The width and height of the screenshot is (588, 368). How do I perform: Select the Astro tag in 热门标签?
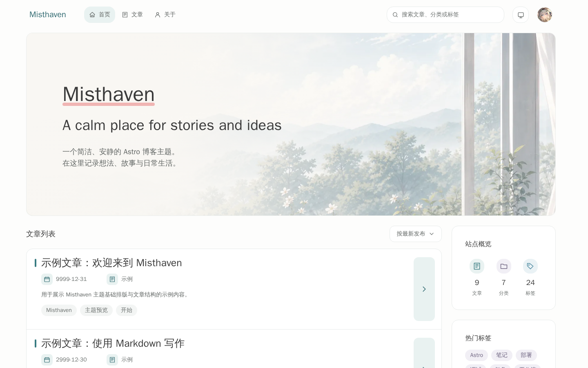(x=477, y=355)
